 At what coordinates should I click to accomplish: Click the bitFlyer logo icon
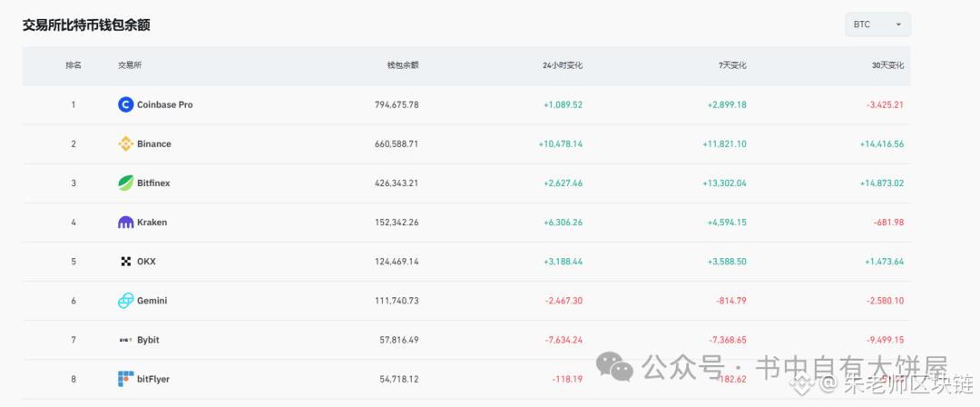pyautogui.click(x=126, y=378)
